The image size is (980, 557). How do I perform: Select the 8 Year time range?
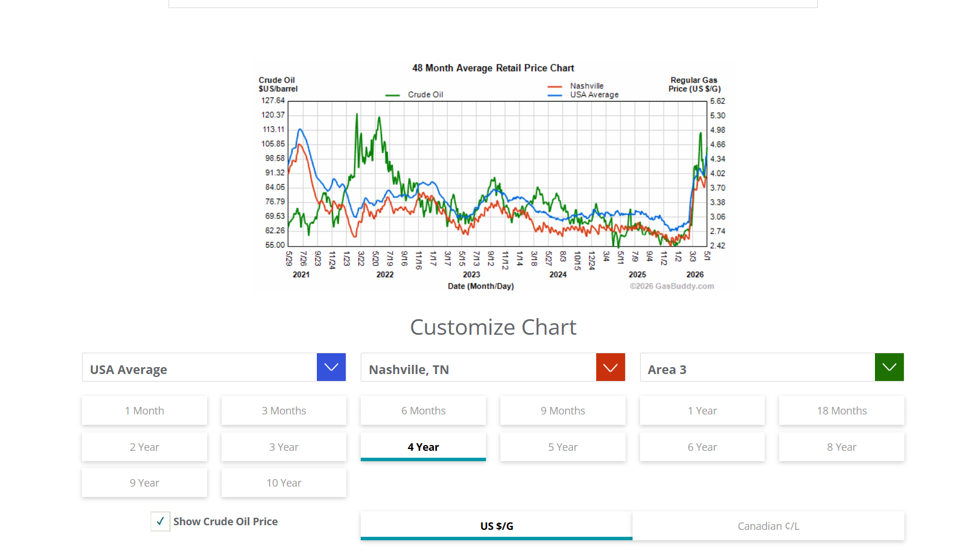pos(841,447)
